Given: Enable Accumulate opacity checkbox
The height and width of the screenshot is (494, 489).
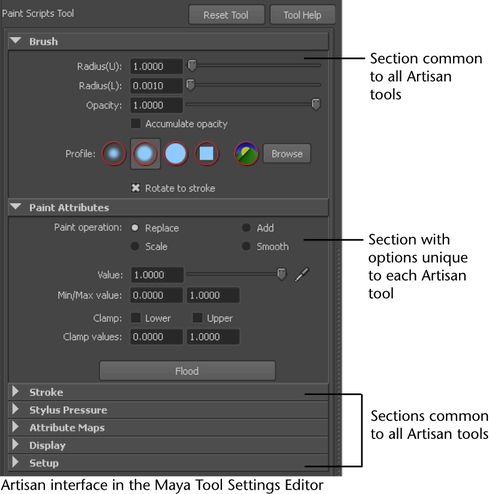Looking at the screenshot, I should pos(136,124).
